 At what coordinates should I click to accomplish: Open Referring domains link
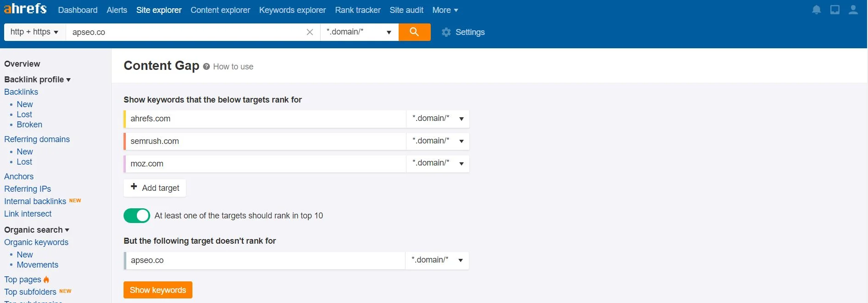click(37, 139)
